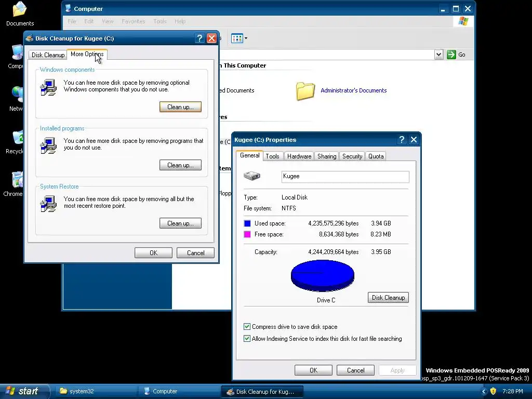Click the Windows flag logo in Computer window

coord(463,21)
